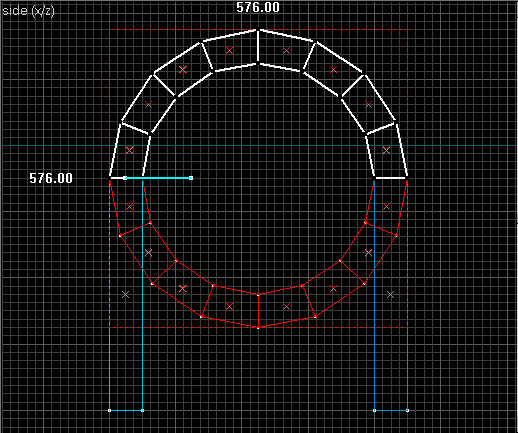
Task: Select the leftmost white segment's X just below teal axis
Action: [129, 150]
